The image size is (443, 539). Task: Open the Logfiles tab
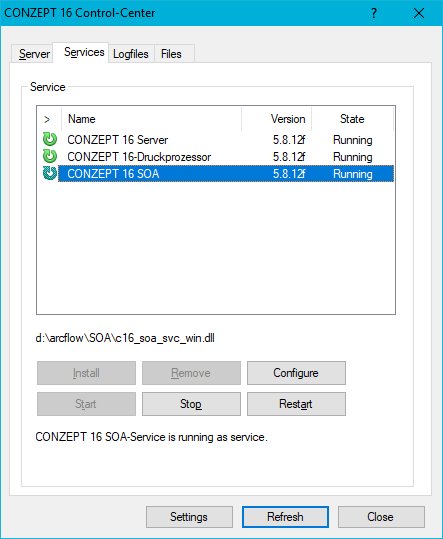click(x=131, y=54)
